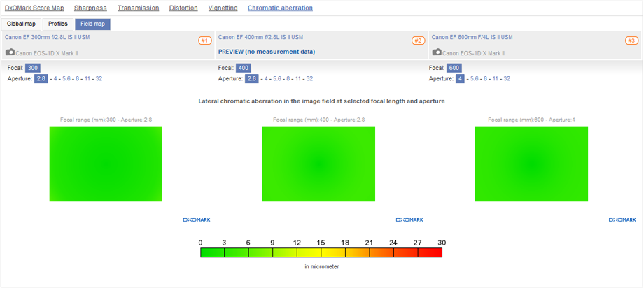Set 600mm lens aperture to 5.6

pos(475,79)
